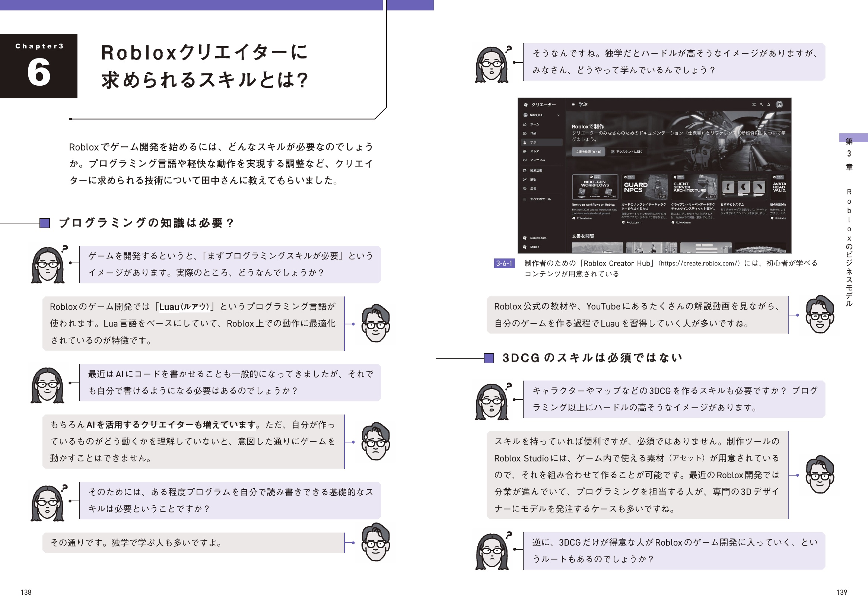
Task: Click RobloxLearn under Next-gen workflows card
Action: click(x=582, y=219)
